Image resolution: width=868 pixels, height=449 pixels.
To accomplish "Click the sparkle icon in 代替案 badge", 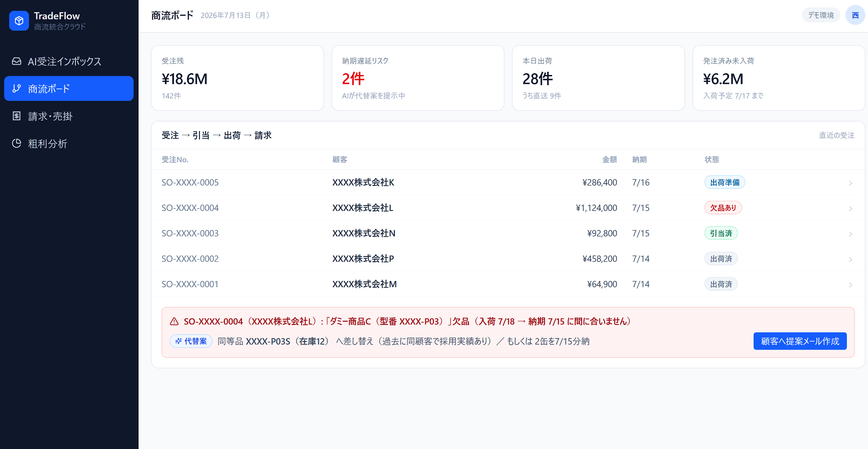I will click(178, 341).
